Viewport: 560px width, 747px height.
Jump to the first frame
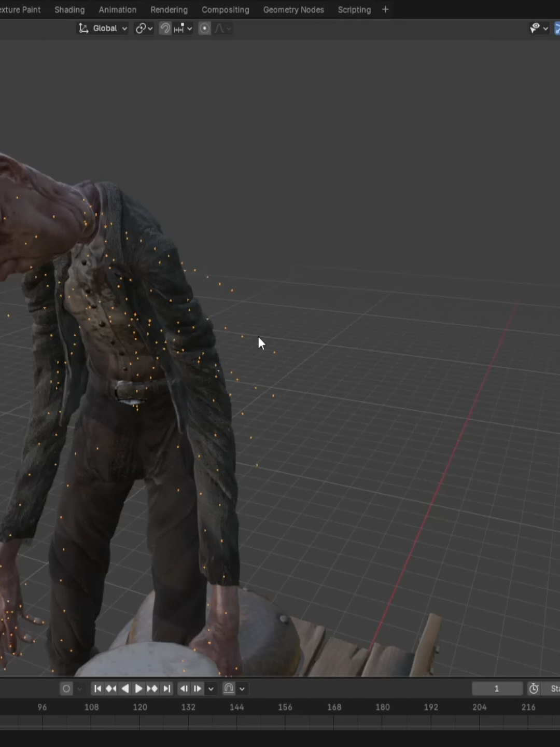(97, 688)
